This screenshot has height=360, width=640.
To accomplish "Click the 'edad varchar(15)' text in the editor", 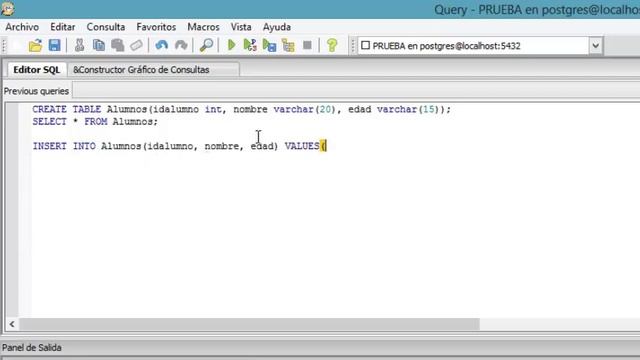I will click(x=393, y=109).
